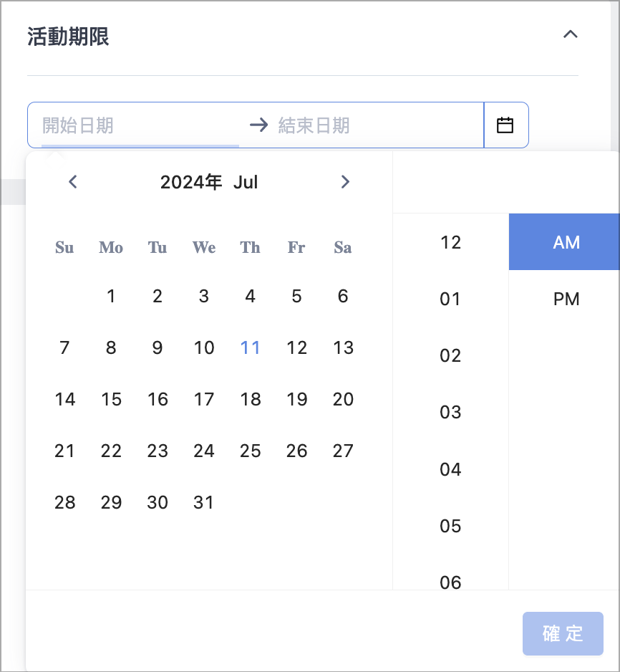
Task: Select July 7 in the calendar
Action: tap(64, 347)
